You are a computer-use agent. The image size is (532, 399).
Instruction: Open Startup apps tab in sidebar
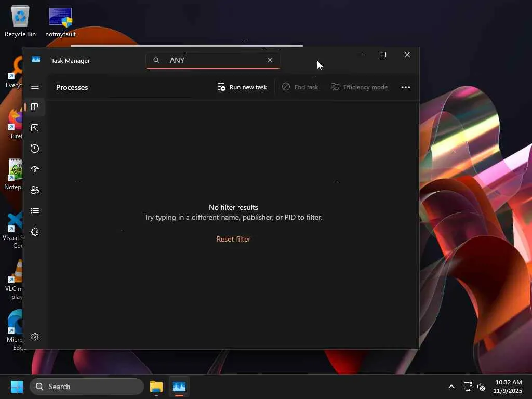(x=35, y=169)
